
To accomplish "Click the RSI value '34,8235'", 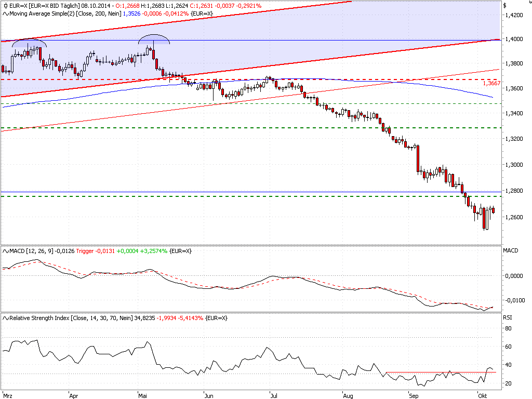I will 144,318.
